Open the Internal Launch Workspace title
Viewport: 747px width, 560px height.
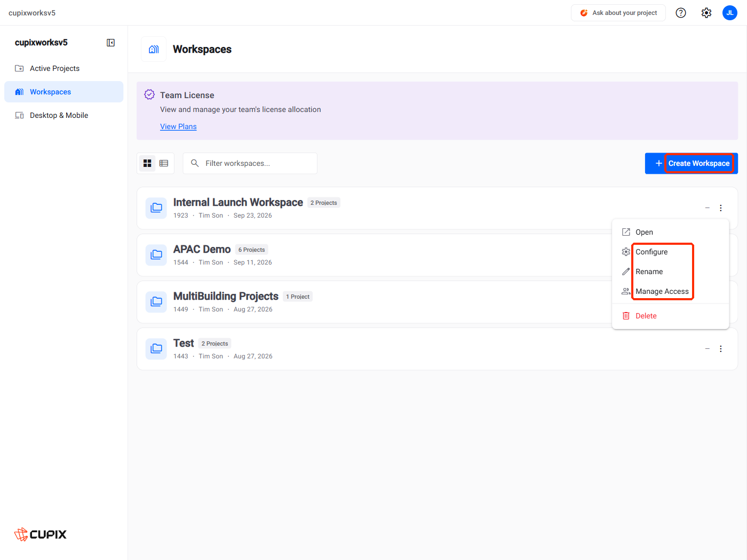pos(238,203)
